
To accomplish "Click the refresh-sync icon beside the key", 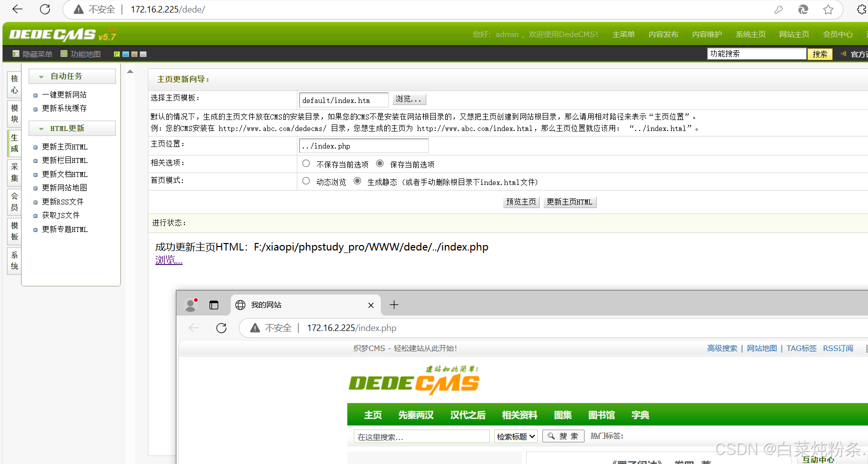I will point(803,9).
